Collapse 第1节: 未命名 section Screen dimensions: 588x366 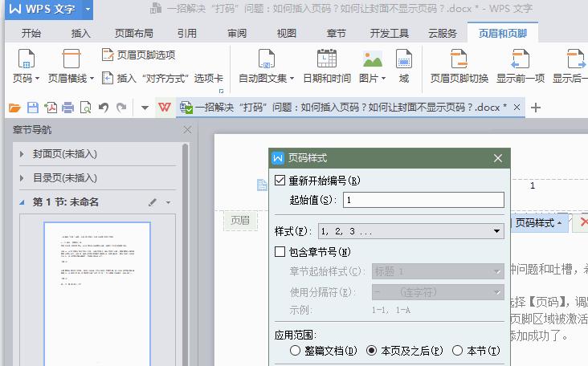pyautogui.click(x=22, y=202)
